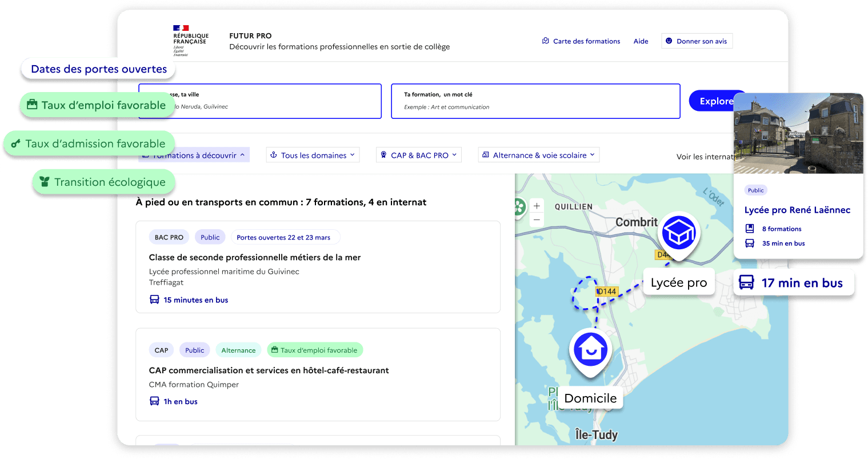Image resolution: width=868 pixels, height=459 pixels.
Task: Click the briefcase icon in Taux d'emploi favorable badge
Action: [x=275, y=350]
